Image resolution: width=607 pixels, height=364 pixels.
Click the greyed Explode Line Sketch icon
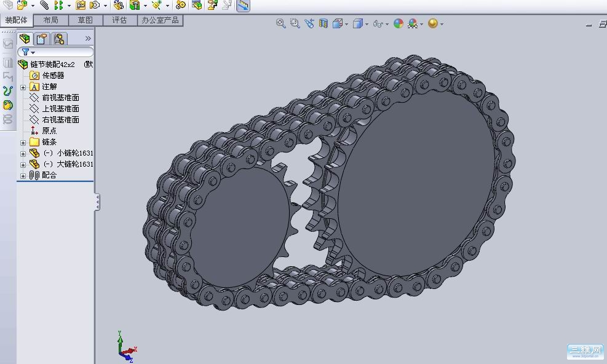(x=227, y=5)
